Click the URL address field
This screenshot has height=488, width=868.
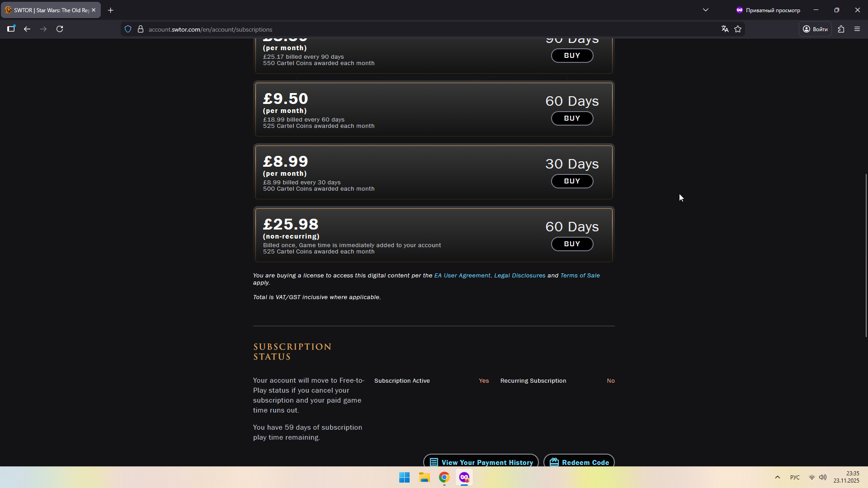(407, 29)
